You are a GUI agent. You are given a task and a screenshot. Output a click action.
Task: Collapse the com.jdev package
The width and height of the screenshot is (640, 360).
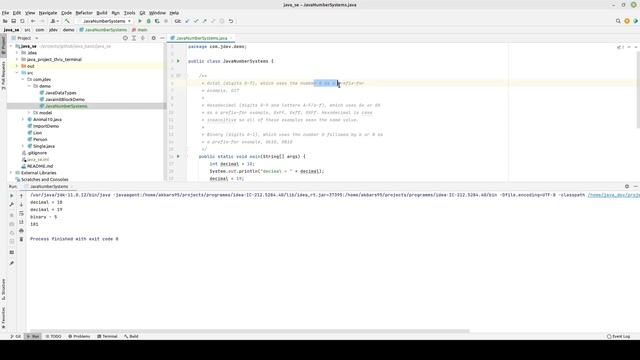pyautogui.click(x=23, y=79)
